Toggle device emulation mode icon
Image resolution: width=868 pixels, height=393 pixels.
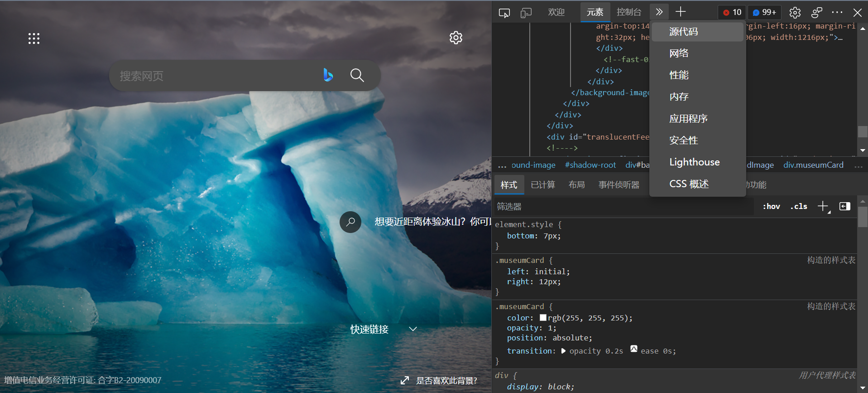point(526,13)
